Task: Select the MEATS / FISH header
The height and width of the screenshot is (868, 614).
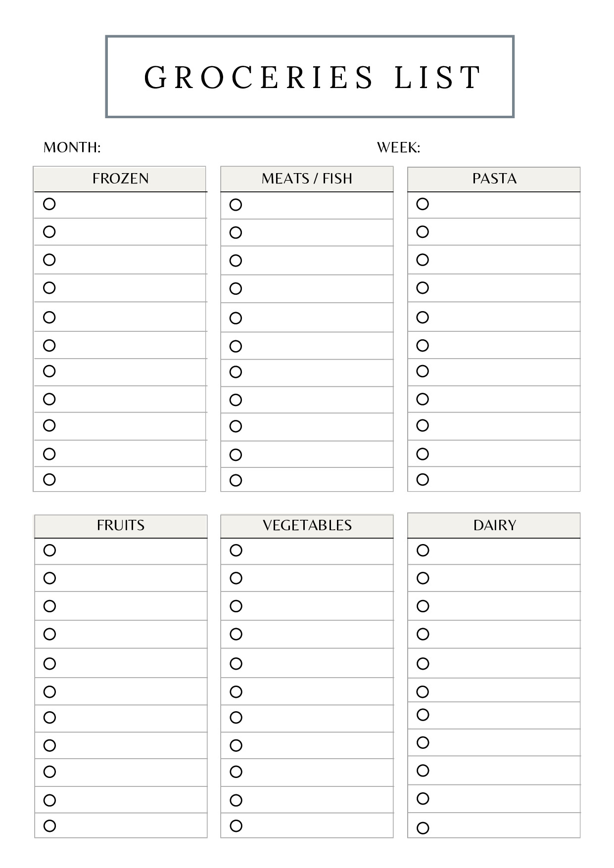Action: (307, 179)
